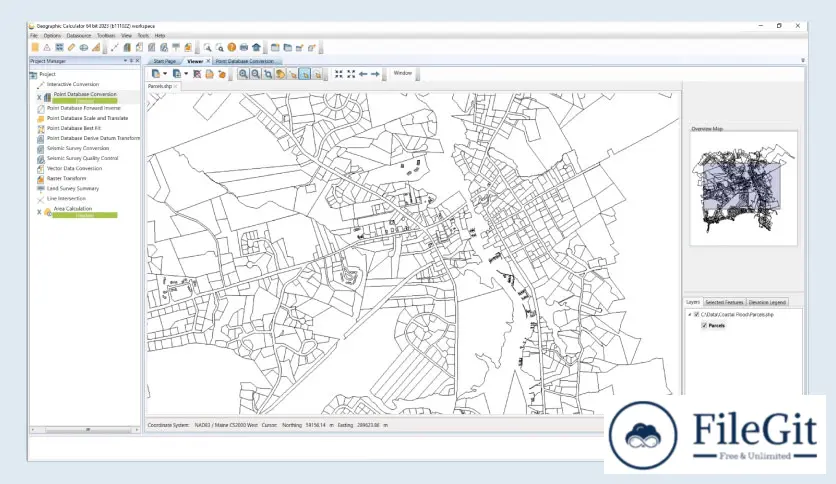836x484 pixels.
Task: Close the Viewer tab
Action: [208, 61]
